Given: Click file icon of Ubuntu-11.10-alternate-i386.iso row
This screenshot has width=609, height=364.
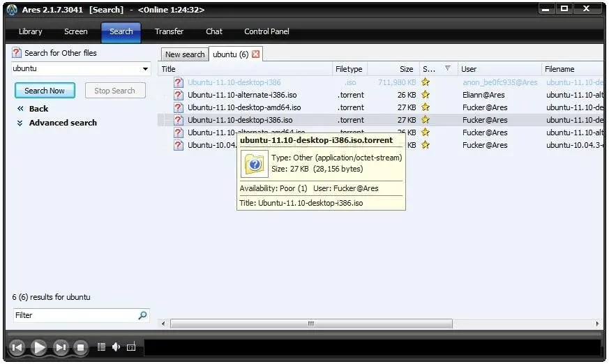Looking at the screenshot, I should (179, 95).
